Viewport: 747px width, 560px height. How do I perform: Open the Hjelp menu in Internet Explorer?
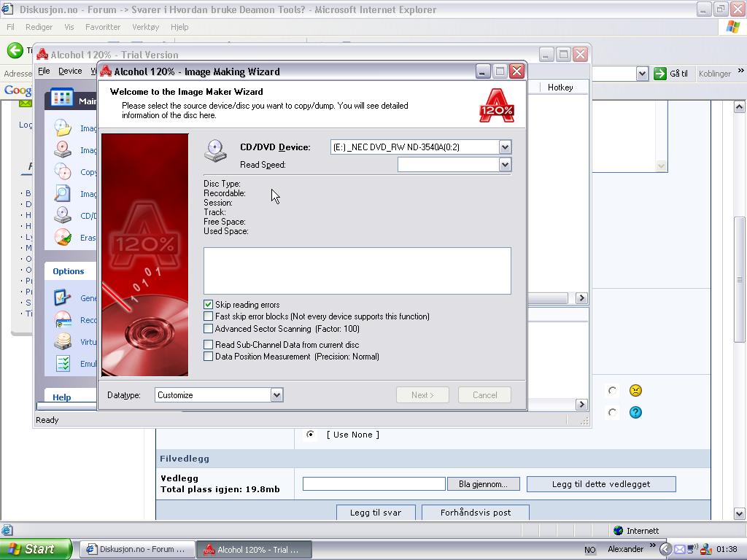click(x=179, y=27)
